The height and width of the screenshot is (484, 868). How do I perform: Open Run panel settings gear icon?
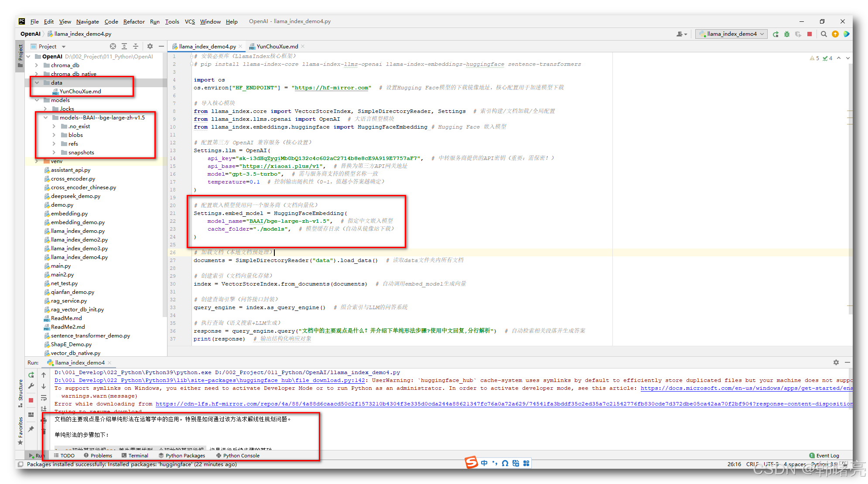pyautogui.click(x=836, y=362)
